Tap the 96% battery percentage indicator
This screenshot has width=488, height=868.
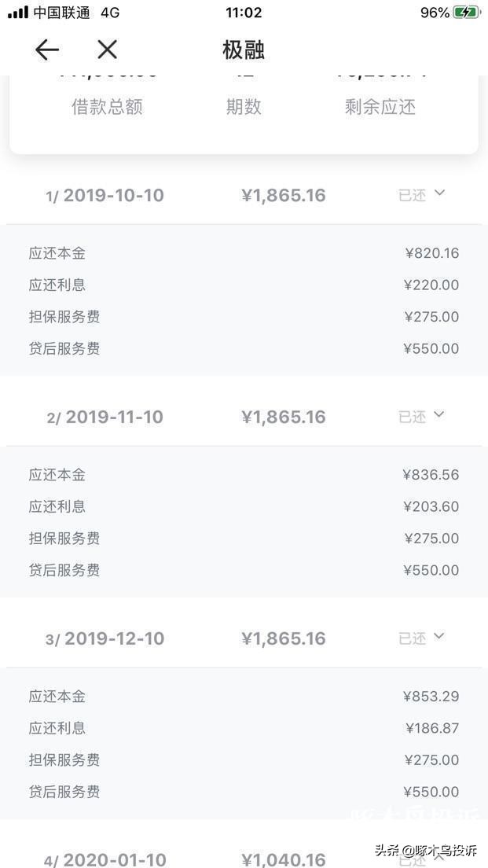433,12
